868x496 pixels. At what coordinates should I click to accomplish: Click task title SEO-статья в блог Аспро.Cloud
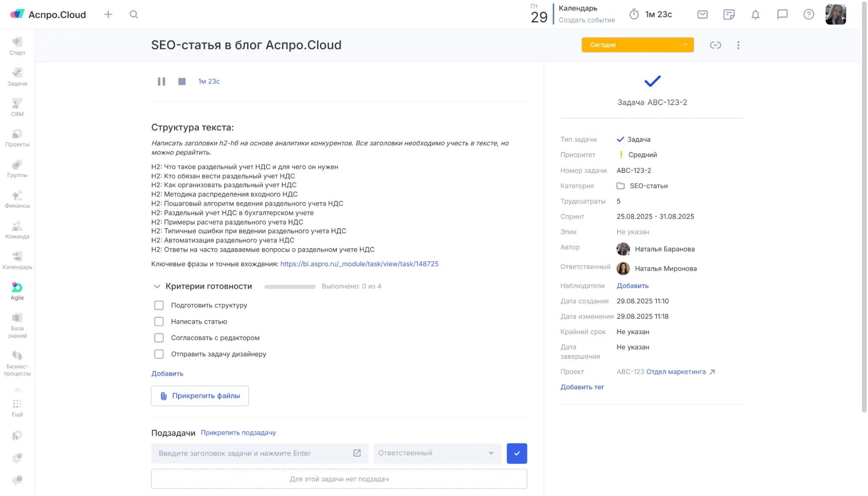(x=246, y=45)
